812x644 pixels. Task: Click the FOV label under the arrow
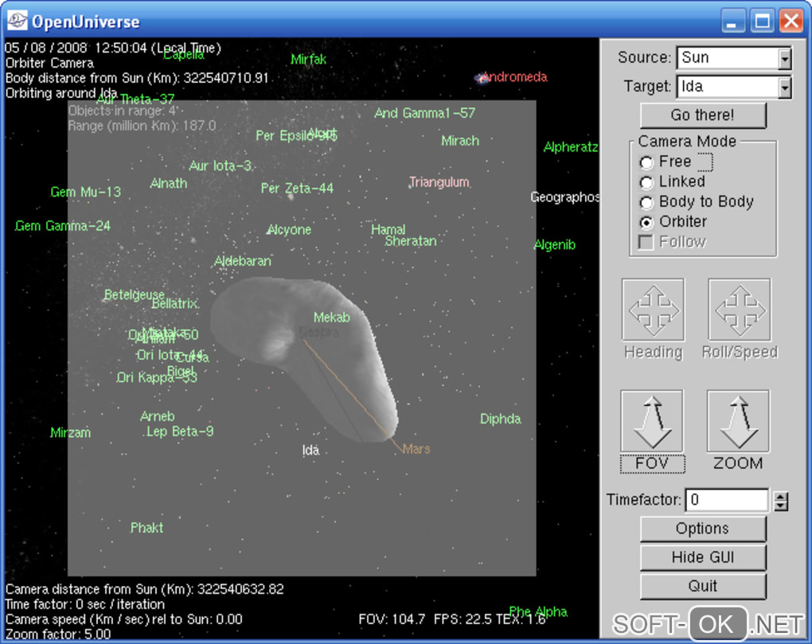click(652, 463)
